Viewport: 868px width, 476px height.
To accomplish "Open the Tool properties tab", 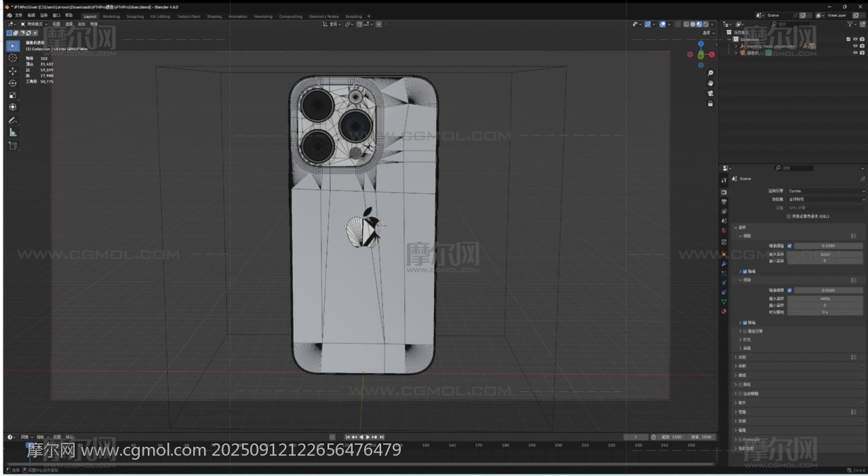I will 724,180.
